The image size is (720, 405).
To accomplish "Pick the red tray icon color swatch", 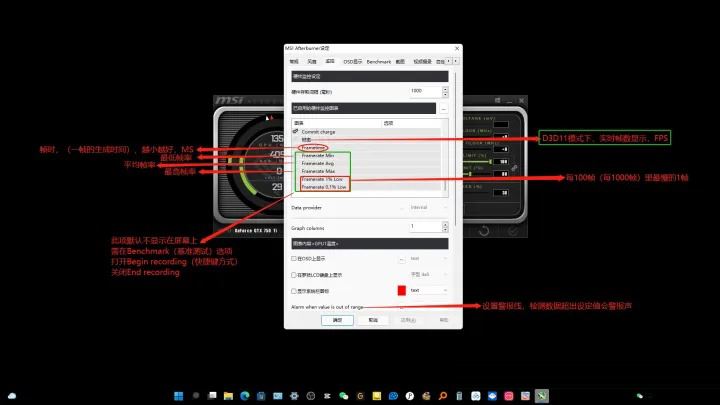I will (401, 290).
